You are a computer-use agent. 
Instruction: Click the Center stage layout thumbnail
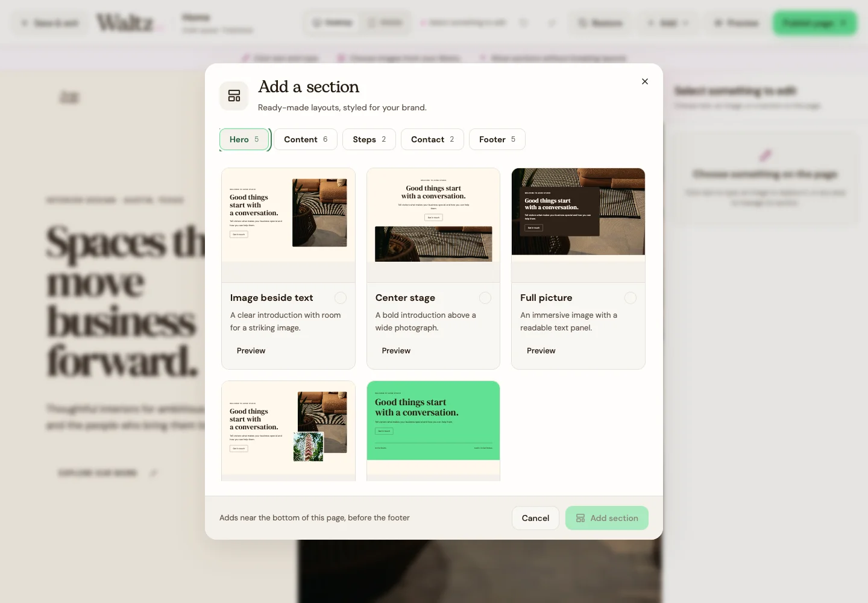pos(433,226)
